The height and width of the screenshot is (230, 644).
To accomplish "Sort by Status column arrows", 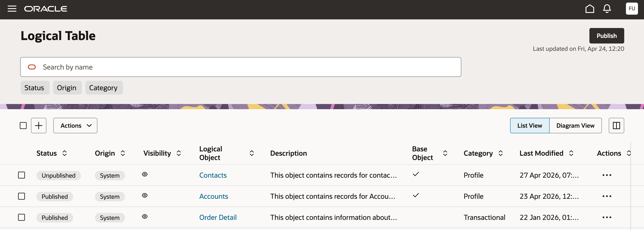I will point(64,153).
